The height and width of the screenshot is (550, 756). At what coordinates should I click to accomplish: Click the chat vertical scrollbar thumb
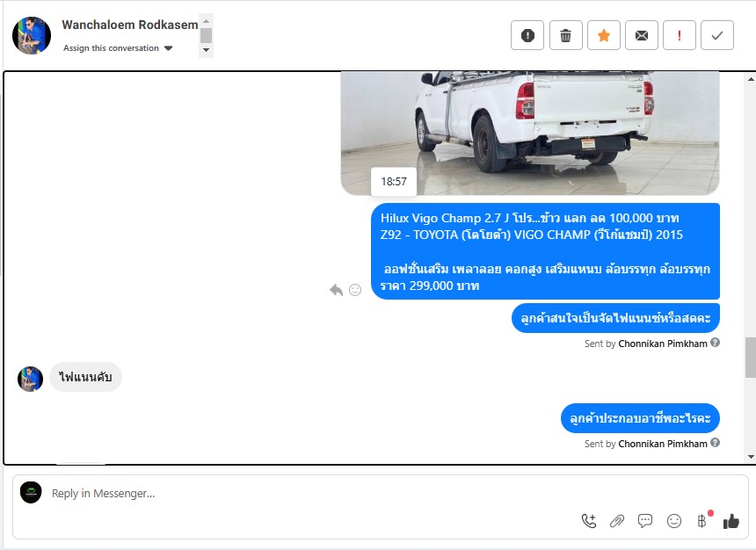[x=751, y=358]
